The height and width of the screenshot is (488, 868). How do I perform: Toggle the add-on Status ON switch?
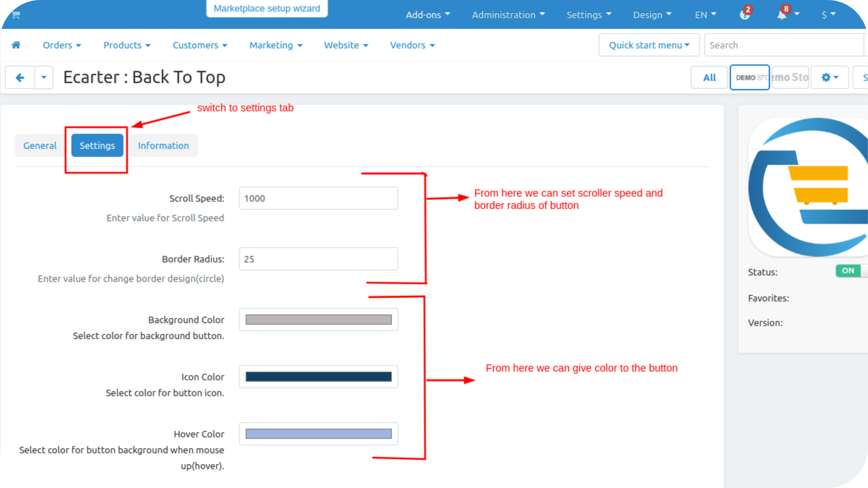coord(849,271)
